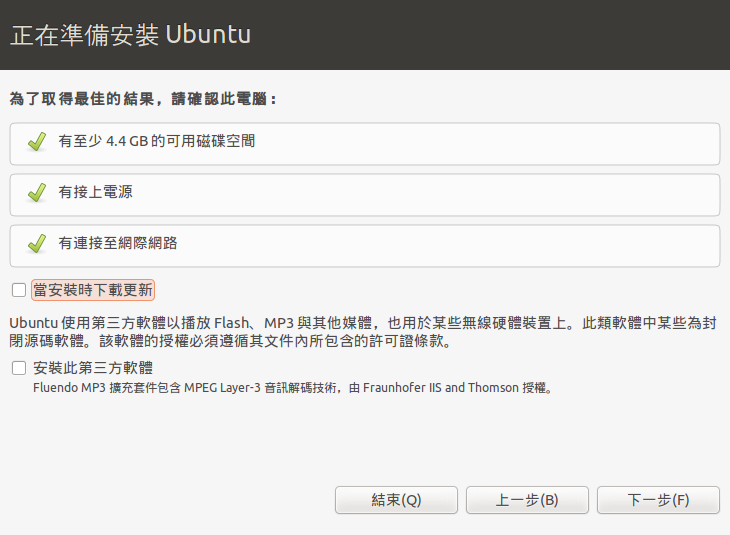Click the green checkmark beside 4.4 GB disk space
Image resolution: width=730 pixels, height=535 pixels.
click(37, 142)
